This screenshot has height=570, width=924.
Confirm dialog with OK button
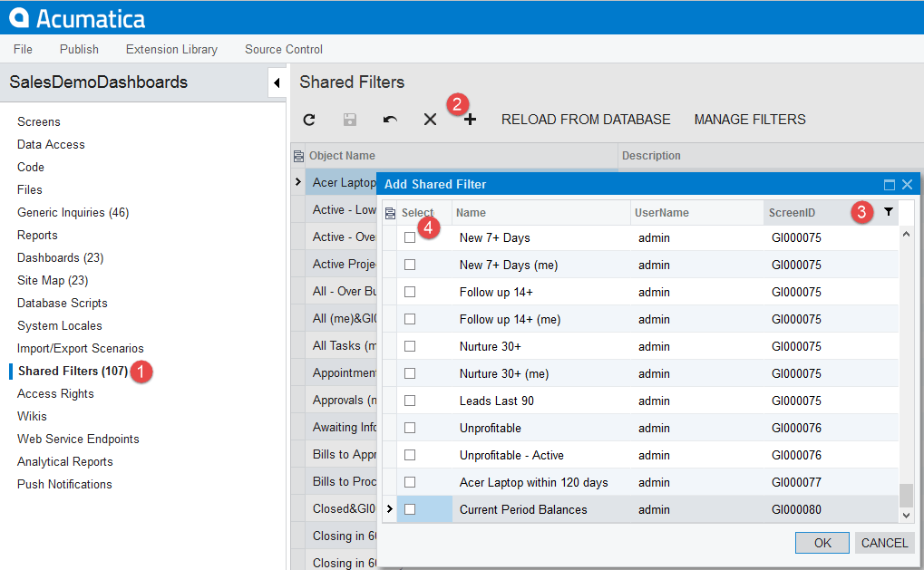click(x=822, y=543)
